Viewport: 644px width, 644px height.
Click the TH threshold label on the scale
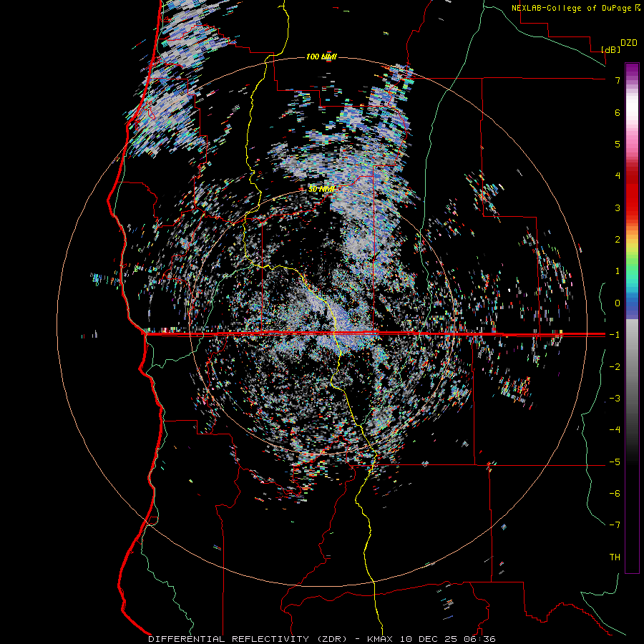click(615, 557)
